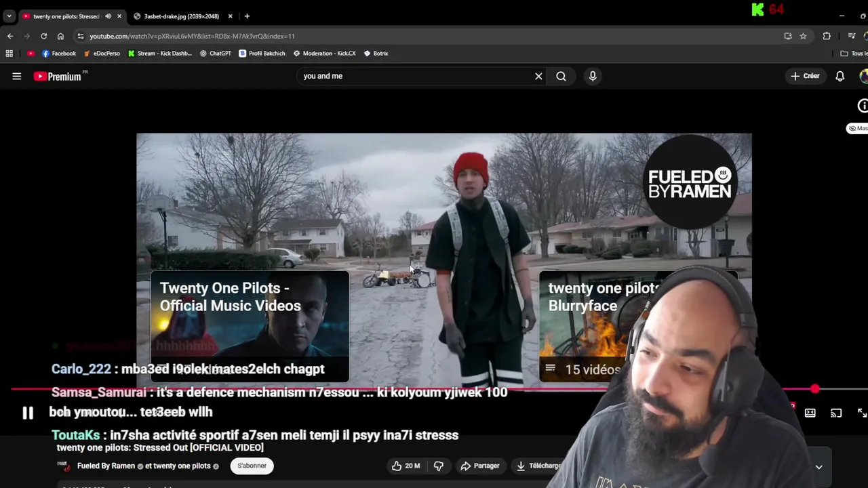Start voice search with the microphone

click(593, 76)
